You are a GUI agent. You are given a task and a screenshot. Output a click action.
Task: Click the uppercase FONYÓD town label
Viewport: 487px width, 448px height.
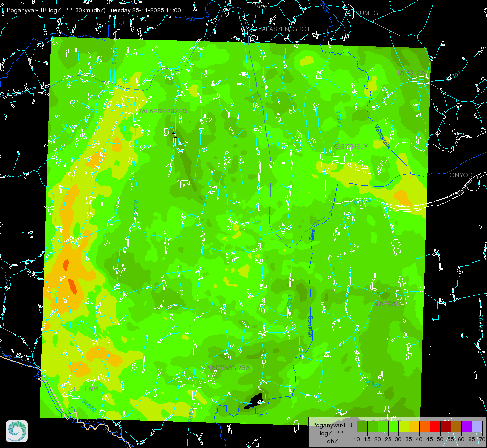tap(459, 175)
